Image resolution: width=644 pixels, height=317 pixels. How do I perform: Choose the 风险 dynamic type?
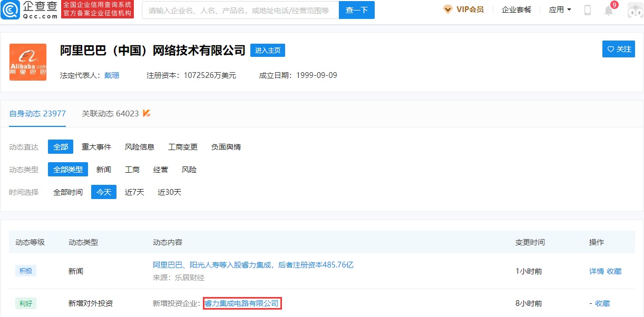tap(189, 170)
